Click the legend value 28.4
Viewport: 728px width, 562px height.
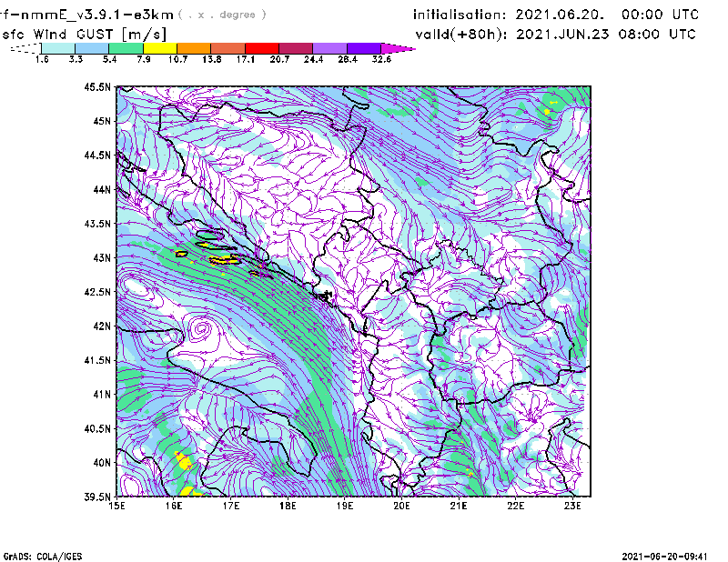coord(348,59)
